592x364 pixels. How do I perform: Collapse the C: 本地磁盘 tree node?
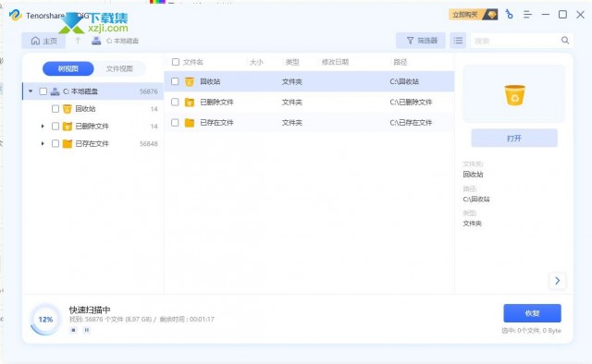click(31, 91)
